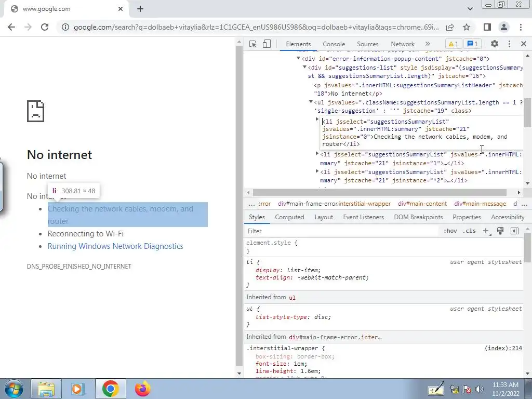The height and width of the screenshot is (399, 532).
Task: Open a new tab with the plus button
Action: point(140,9)
